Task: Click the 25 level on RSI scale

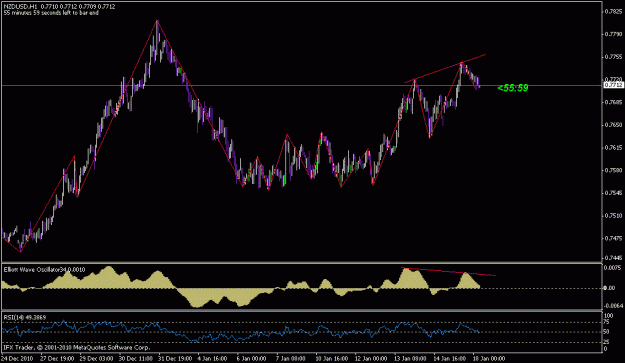Action: 607,342
